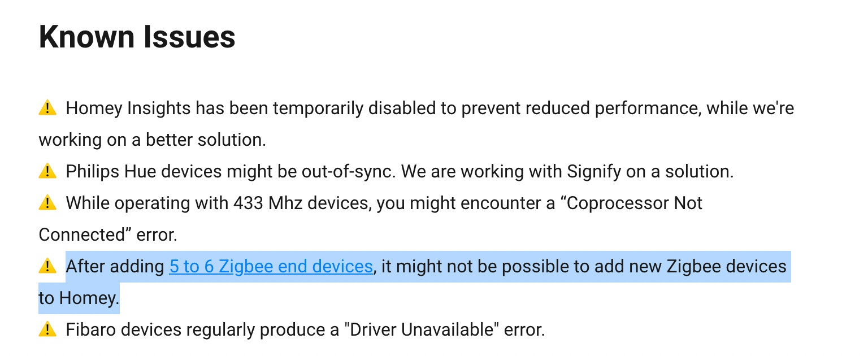The image size is (868, 356).
Task: Select the warning icon before 433 Mhz issue
Action: [47, 202]
